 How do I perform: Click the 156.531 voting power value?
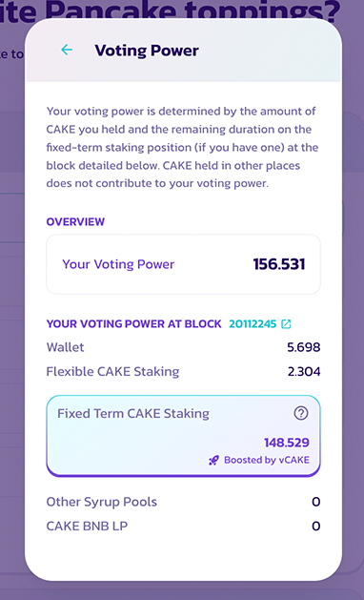279,264
